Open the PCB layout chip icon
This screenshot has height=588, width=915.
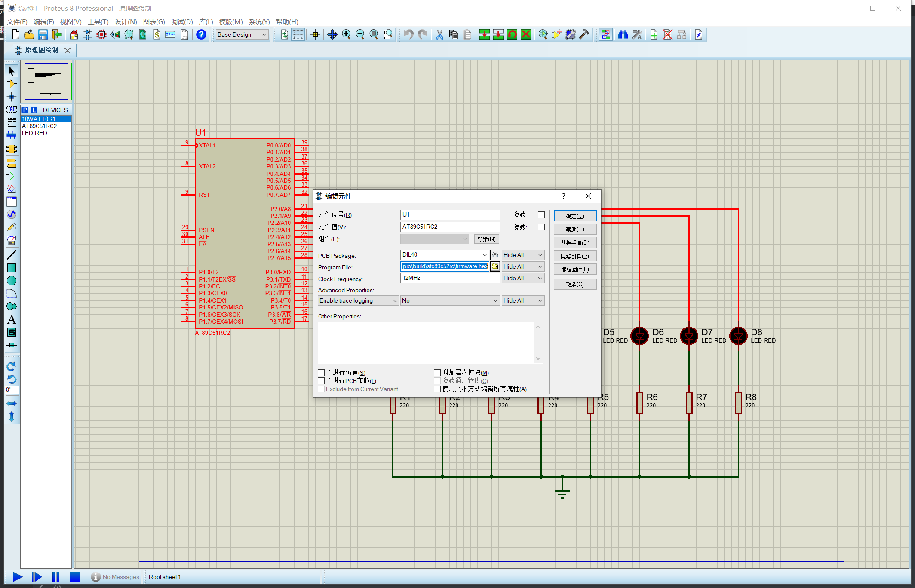101,34
